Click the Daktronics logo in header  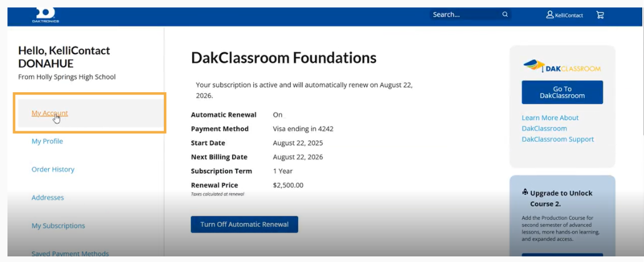click(46, 15)
